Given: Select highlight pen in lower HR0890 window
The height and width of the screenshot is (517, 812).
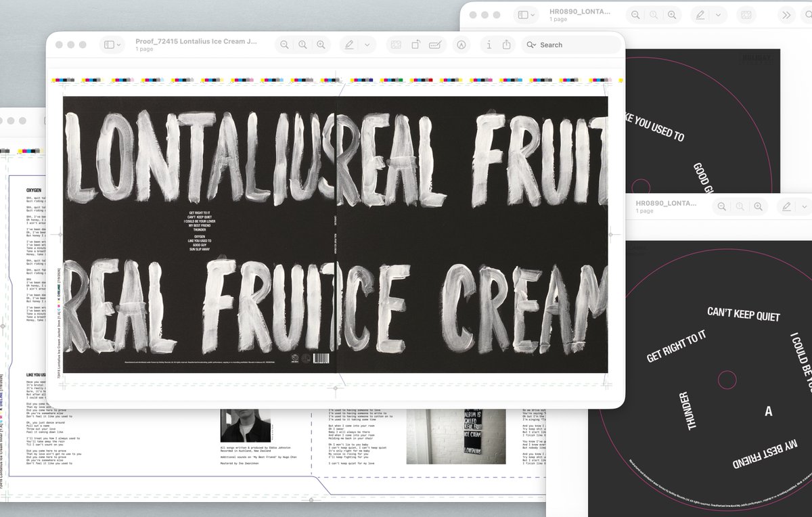Looking at the screenshot, I should point(786,206).
